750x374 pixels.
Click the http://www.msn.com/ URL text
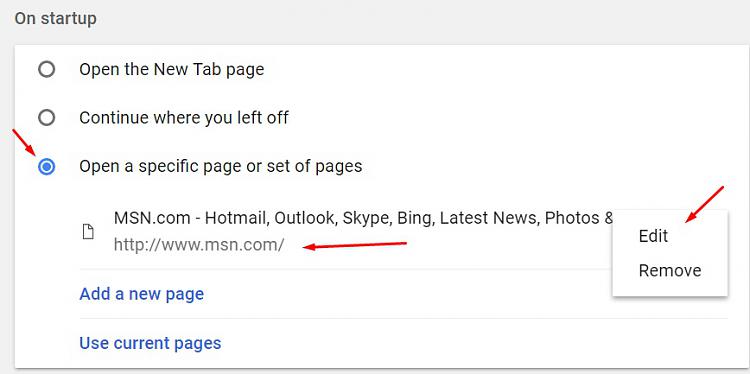[199, 245]
